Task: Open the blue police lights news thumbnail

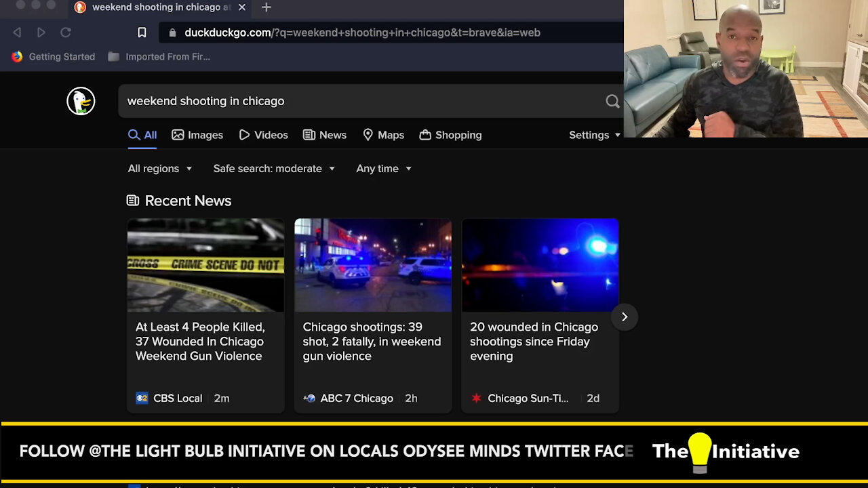Action: pyautogui.click(x=540, y=265)
